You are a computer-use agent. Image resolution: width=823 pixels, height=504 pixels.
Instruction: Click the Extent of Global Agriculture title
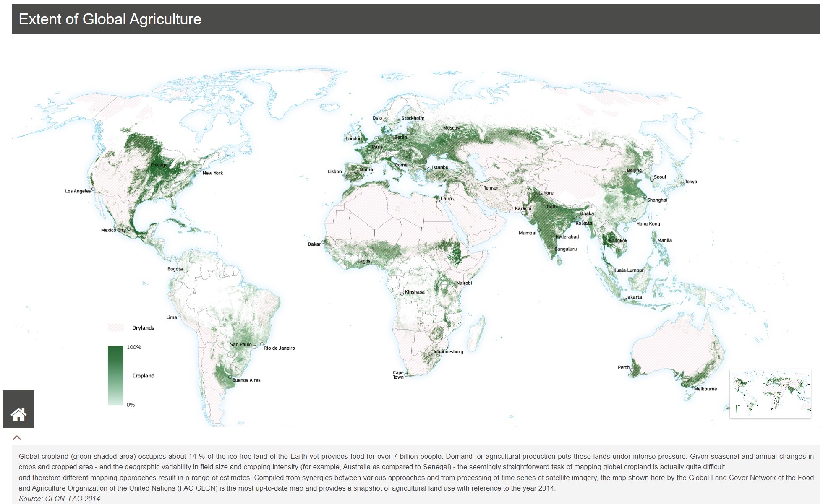click(110, 19)
